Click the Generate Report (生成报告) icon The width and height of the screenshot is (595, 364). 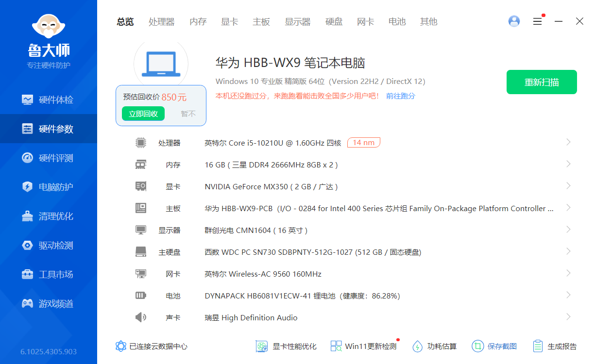[x=538, y=346]
